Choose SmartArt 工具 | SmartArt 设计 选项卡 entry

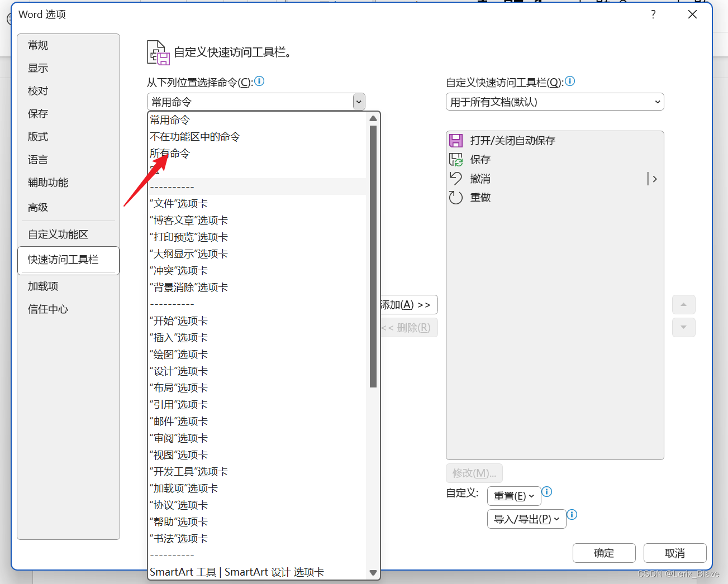click(258, 572)
